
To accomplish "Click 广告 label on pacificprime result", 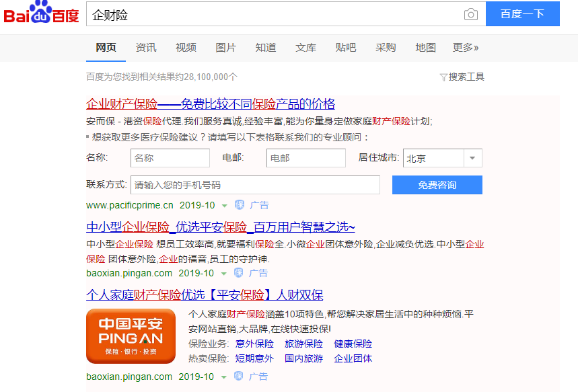I will (260, 205).
